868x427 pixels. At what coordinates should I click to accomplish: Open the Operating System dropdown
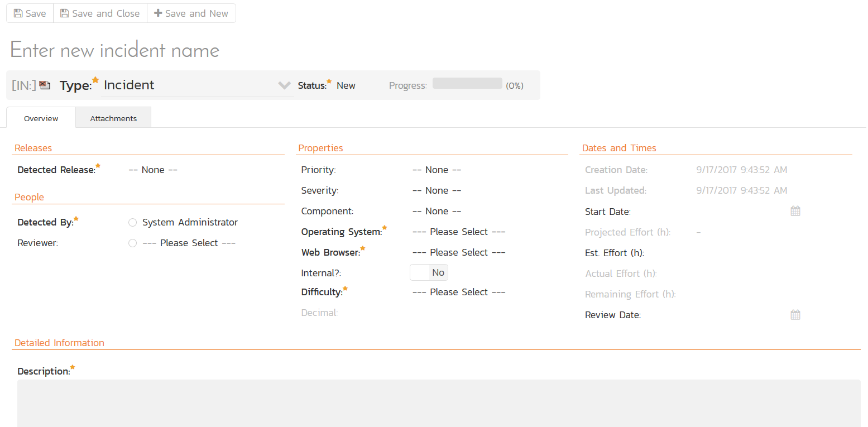(458, 232)
